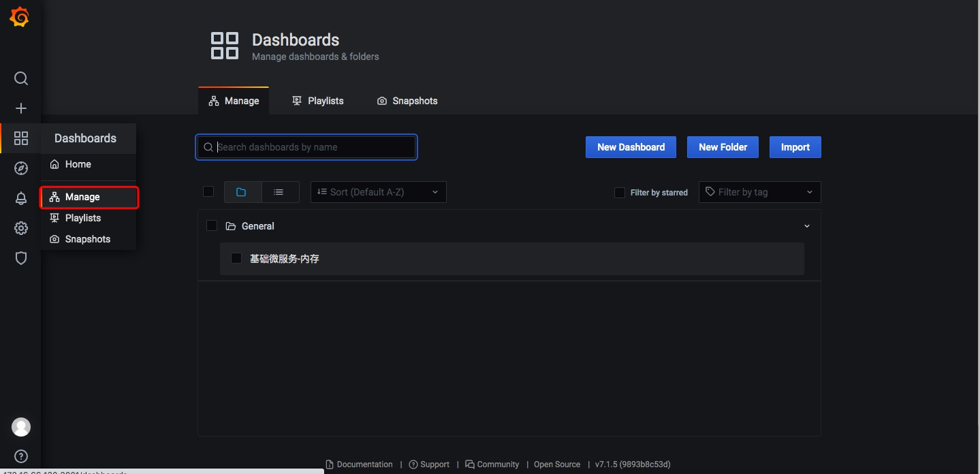Switch to the Playlists tab

pyautogui.click(x=318, y=101)
